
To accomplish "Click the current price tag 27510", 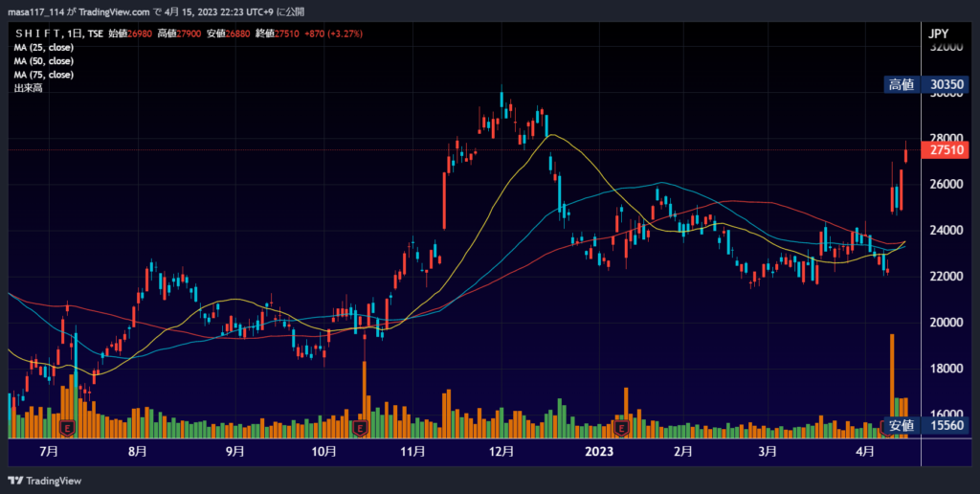I will (945, 150).
